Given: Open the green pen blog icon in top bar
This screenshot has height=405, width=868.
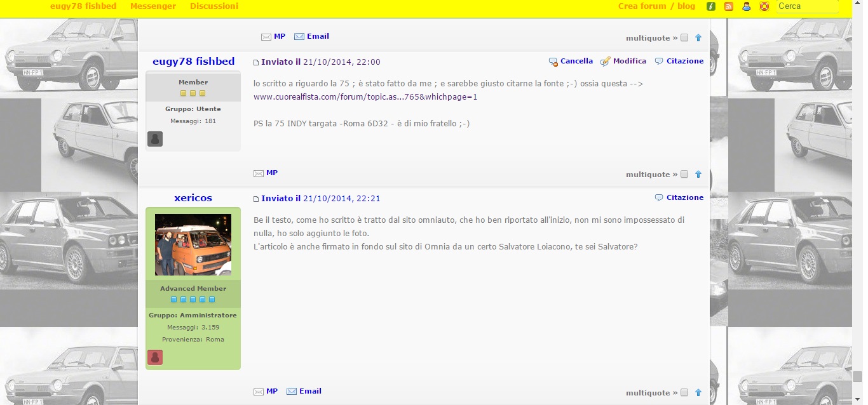Looking at the screenshot, I should click(711, 6).
